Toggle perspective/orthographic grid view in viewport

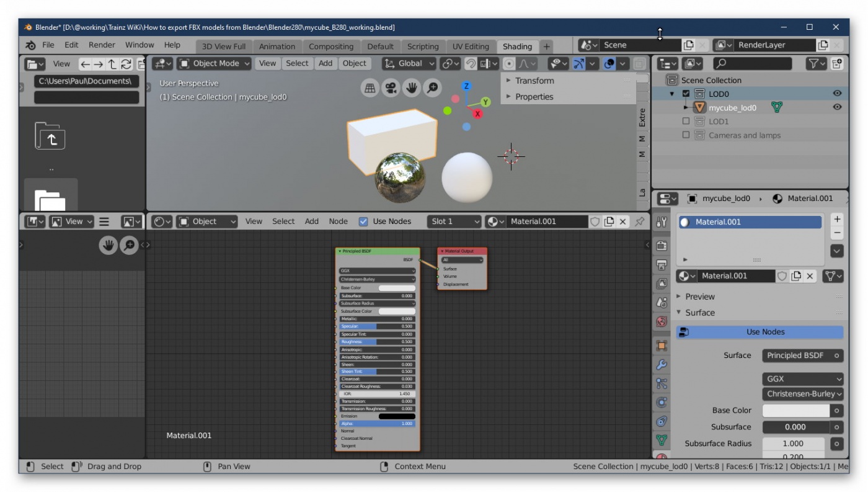[370, 88]
